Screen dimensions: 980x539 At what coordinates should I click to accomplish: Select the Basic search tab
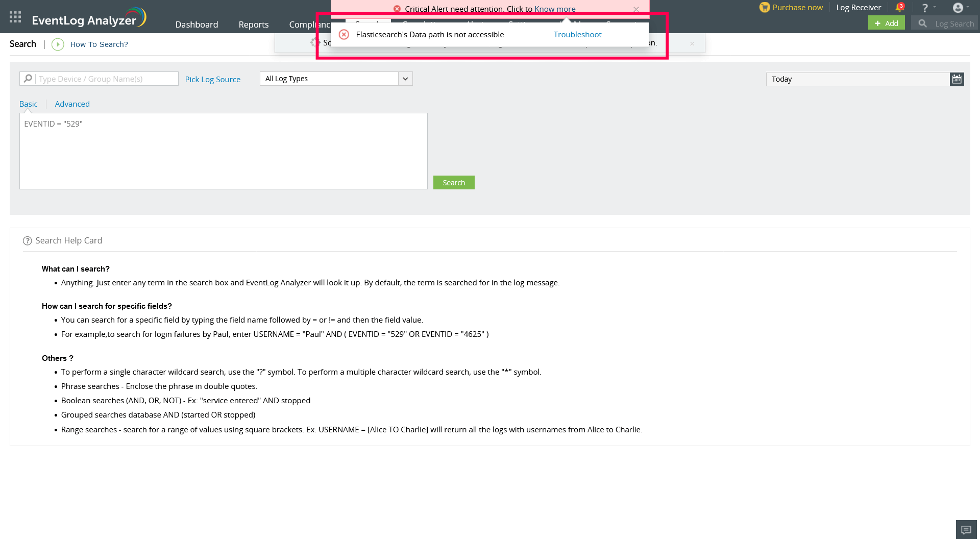click(x=28, y=104)
